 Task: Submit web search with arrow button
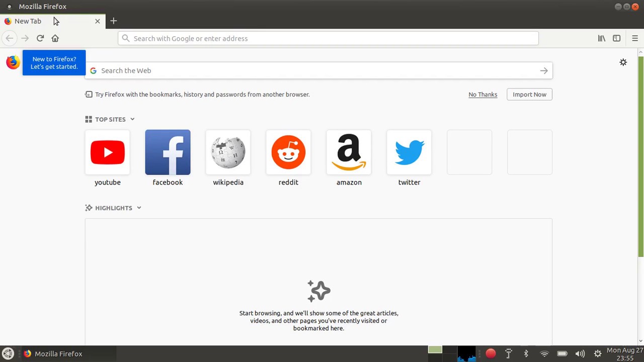tap(544, 70)
